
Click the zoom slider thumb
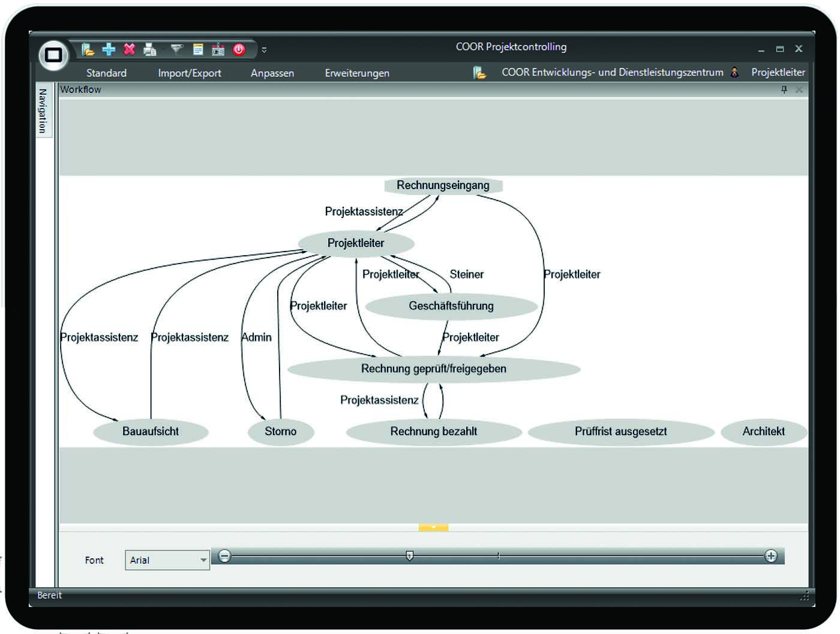point(410,556)
